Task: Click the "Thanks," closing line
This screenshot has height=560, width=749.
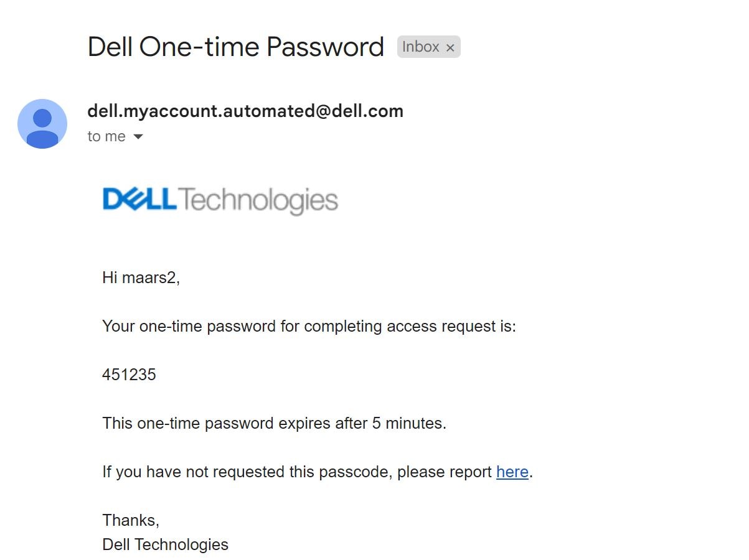Action: 131,520
